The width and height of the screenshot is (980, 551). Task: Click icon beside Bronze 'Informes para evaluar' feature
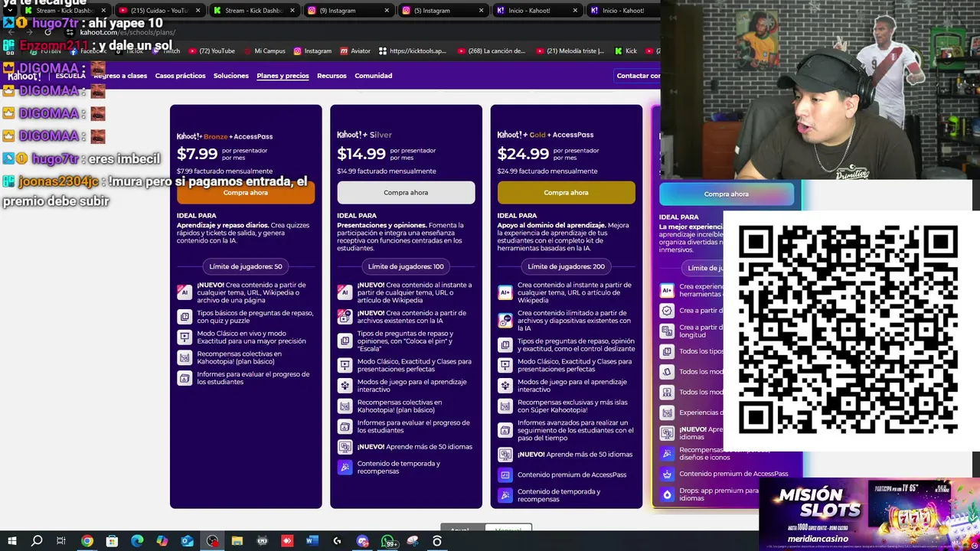184,378
